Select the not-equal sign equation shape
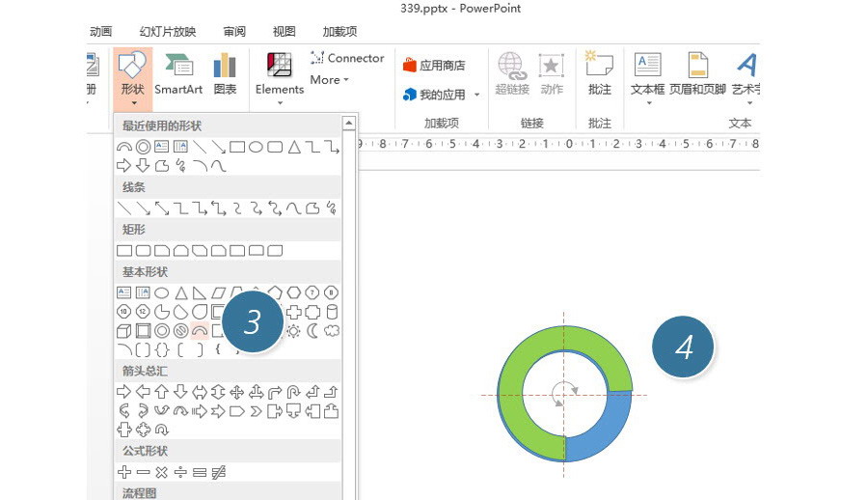The image size is (868, 500). pyautogui.click(x=218, y=472)
